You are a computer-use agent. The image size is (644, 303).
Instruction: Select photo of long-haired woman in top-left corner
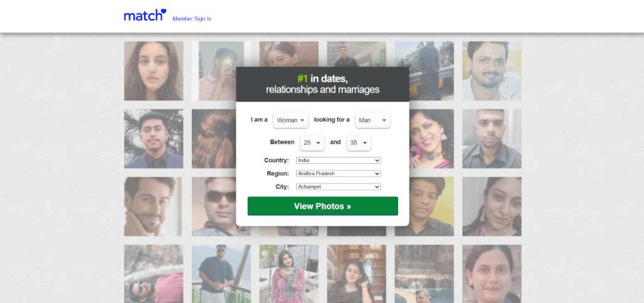[153, 71]
